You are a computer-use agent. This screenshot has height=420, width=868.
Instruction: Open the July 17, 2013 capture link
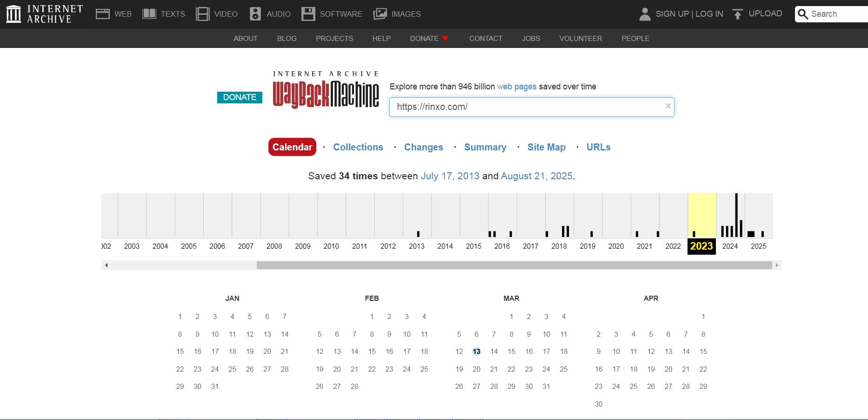[450, 176]
